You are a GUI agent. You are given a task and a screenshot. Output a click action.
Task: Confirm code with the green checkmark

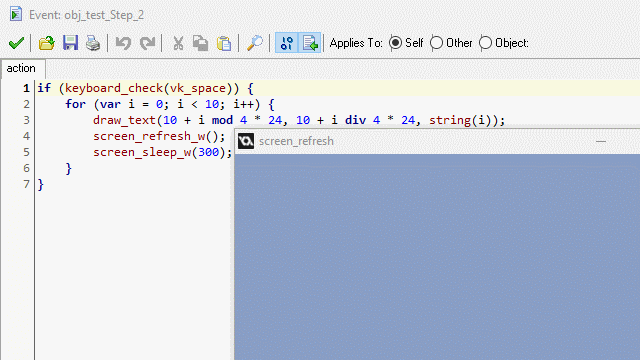click(x=16, y=43)
